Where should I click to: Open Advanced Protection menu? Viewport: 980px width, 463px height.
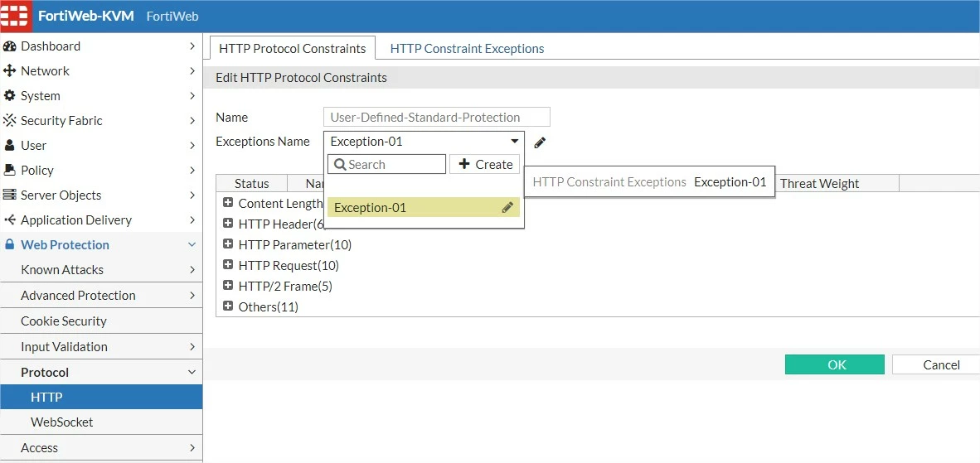pyautogui.click(x=101, y=295)
